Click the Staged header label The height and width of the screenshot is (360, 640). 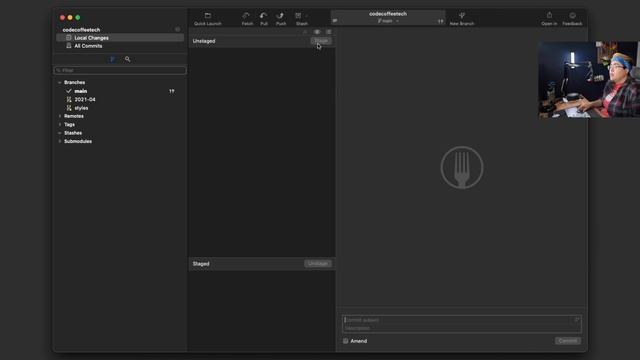[x=201, y=264]
